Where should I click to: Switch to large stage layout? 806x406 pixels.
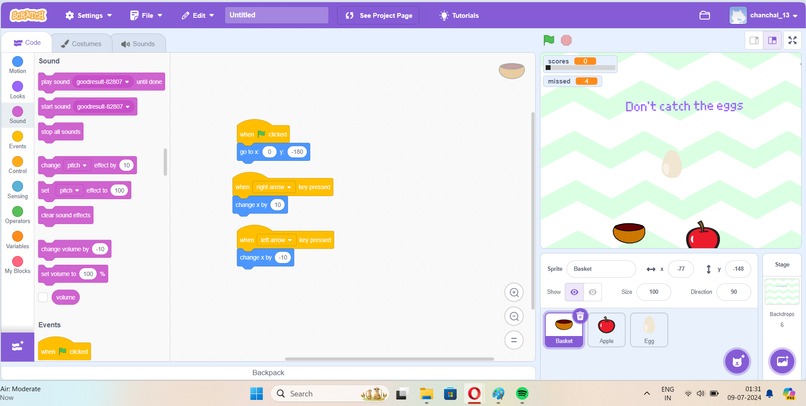pyautogui.click(x=772, y=41)
